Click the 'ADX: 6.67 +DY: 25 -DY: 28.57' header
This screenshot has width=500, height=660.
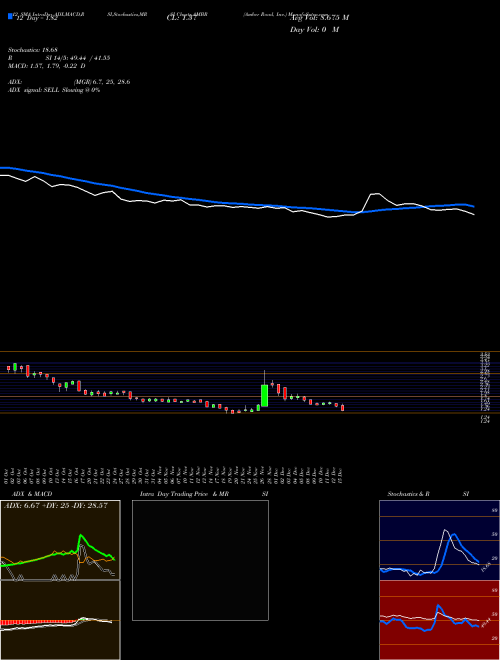pyautogui.click(x=56, y=505)
